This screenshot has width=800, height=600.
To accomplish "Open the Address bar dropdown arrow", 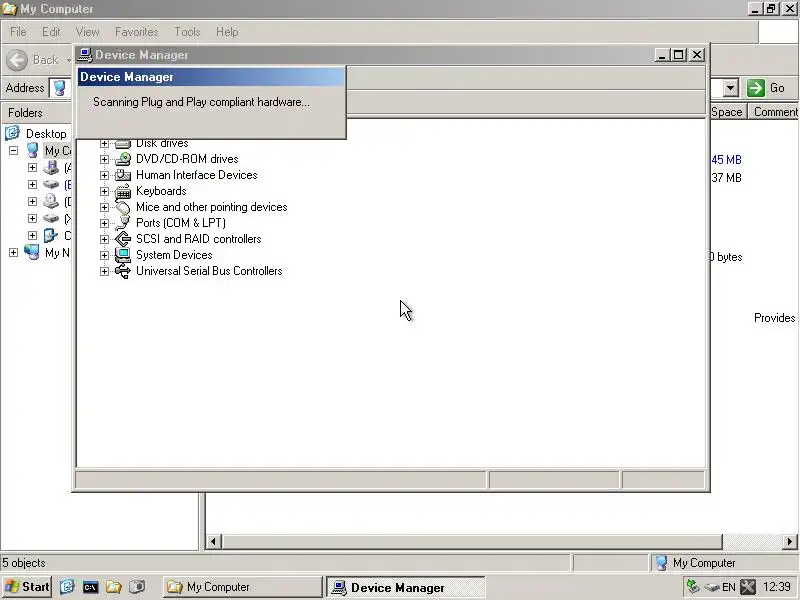I will coord(730,88).
